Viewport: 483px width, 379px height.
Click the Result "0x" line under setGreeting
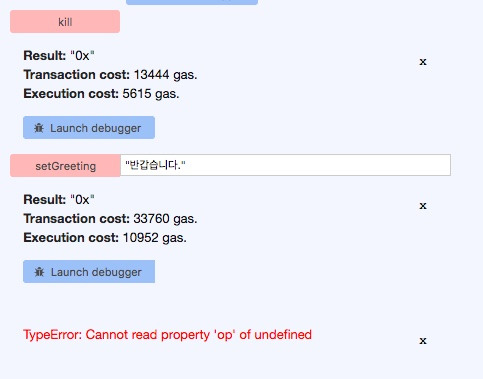click(x=59, y=200)
